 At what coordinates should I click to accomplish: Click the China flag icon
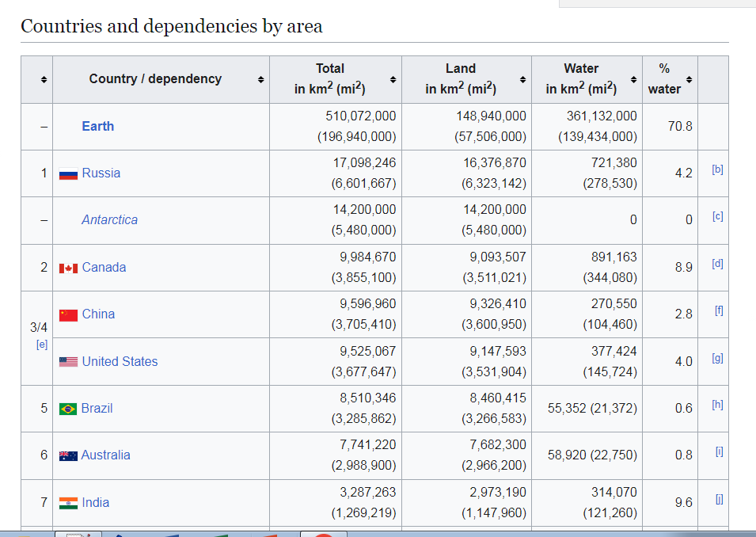(x=68, y=315)
